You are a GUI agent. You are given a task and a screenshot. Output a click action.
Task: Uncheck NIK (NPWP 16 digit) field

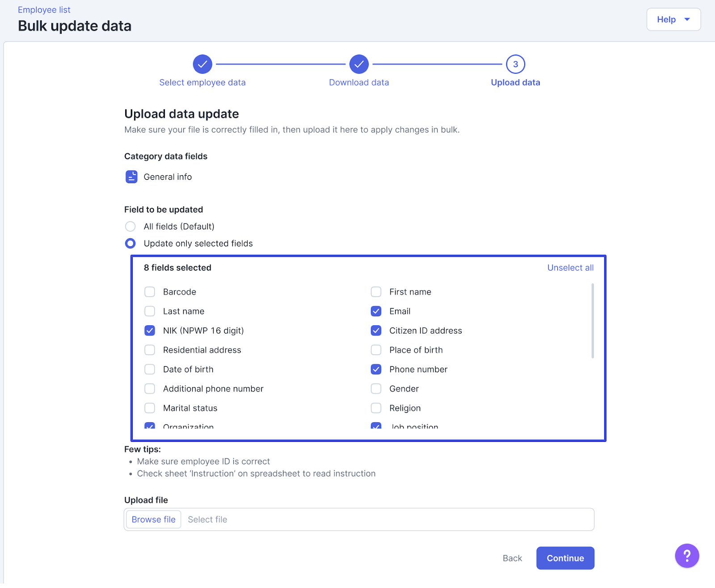click(150, 331)
